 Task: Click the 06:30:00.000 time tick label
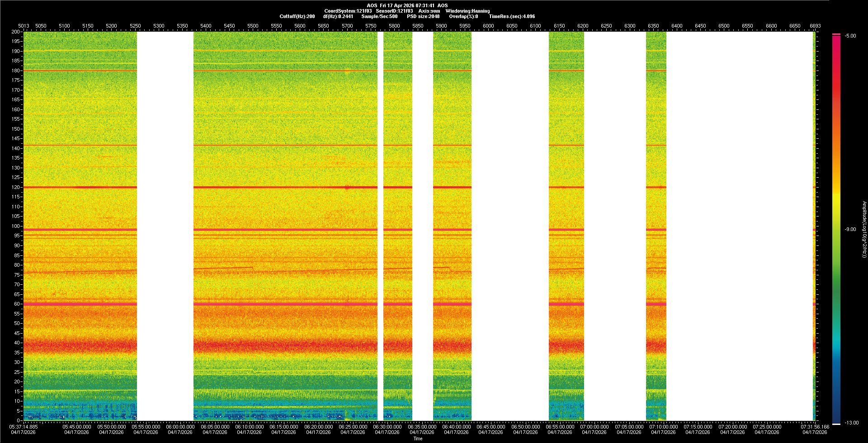pos(387,427)
